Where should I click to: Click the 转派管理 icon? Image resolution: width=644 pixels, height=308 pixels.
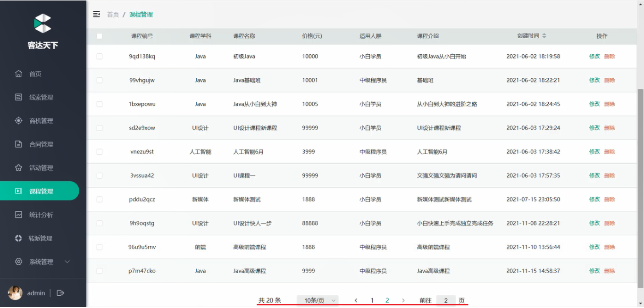(x=18, y=238)
